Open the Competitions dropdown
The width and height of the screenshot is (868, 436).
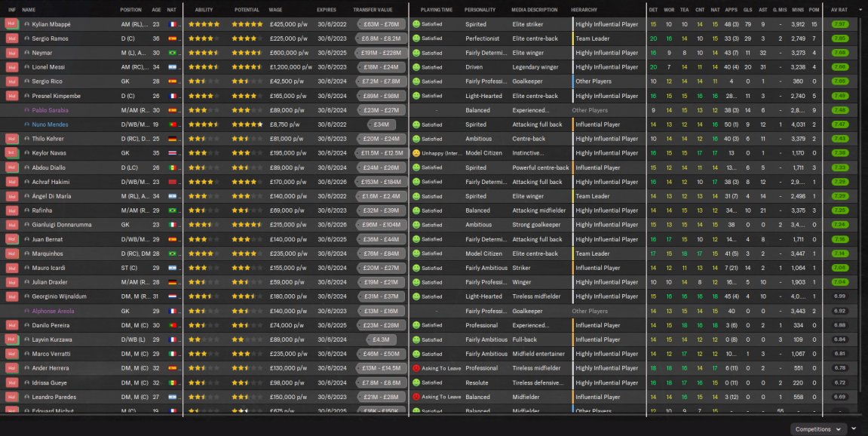[818, 428]
